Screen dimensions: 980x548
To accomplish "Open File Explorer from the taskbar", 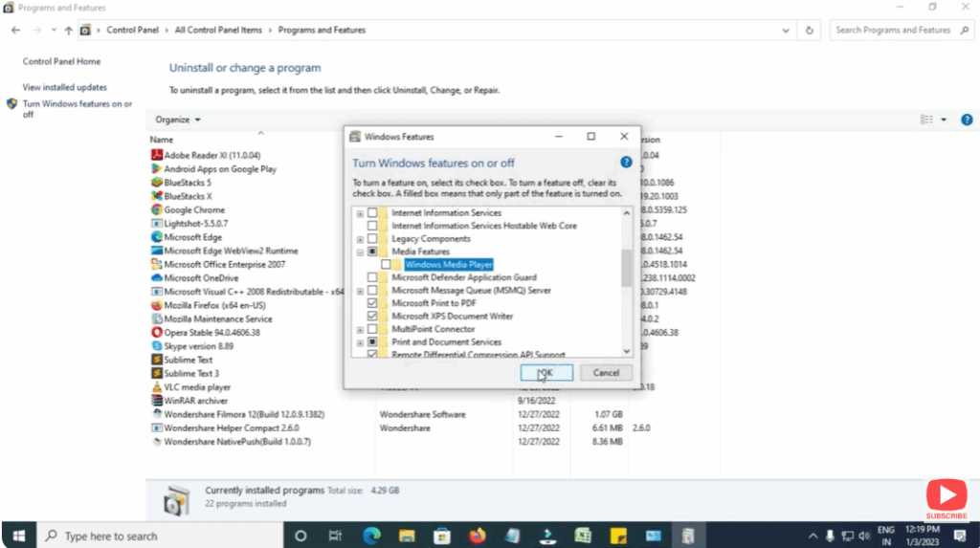I will point(407,536).
